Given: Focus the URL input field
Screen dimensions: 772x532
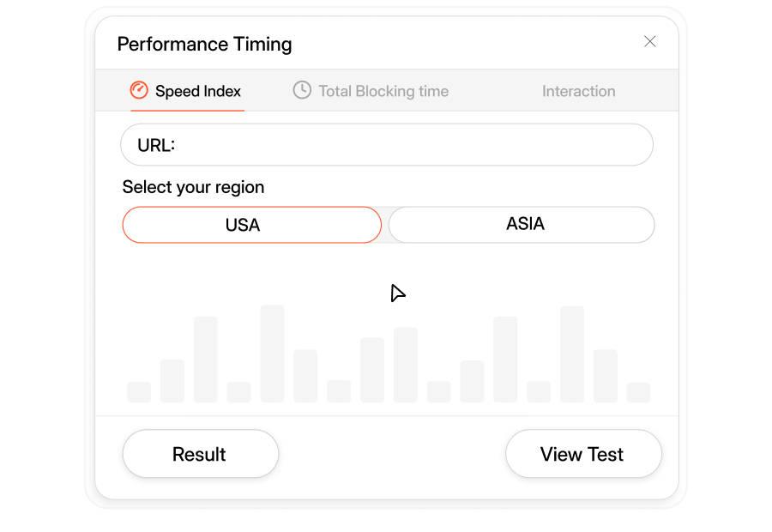Looking at the screenshot, I should [x=412, y=145].
